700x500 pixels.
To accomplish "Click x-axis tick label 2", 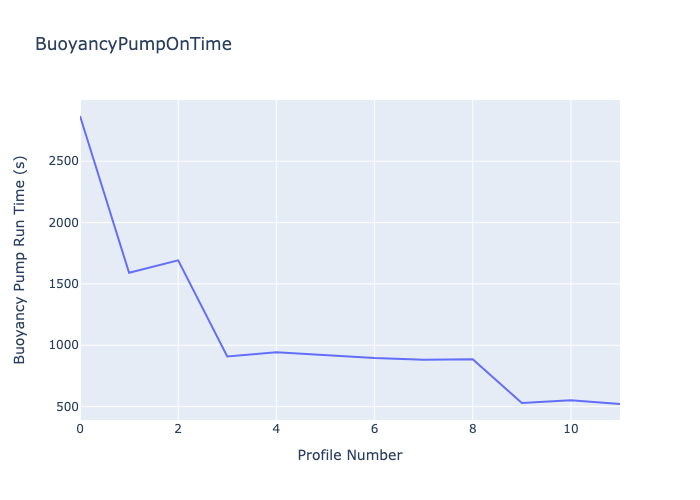I will (178, 429).
